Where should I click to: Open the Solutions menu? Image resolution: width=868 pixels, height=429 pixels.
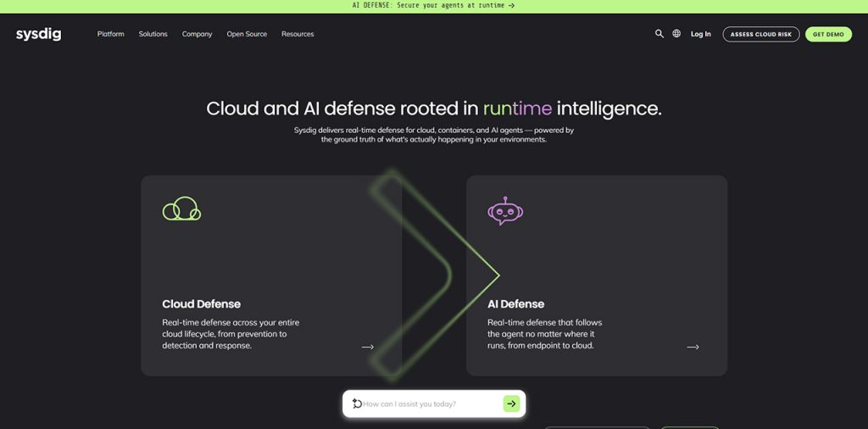click(153, 34)
